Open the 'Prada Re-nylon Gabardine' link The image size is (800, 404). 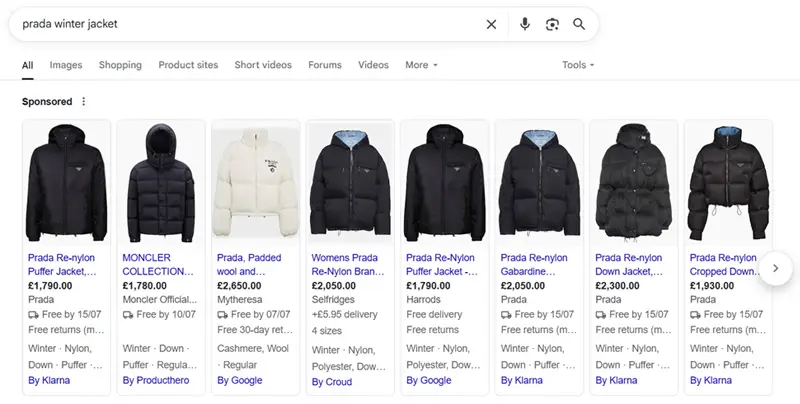(534, 265)
